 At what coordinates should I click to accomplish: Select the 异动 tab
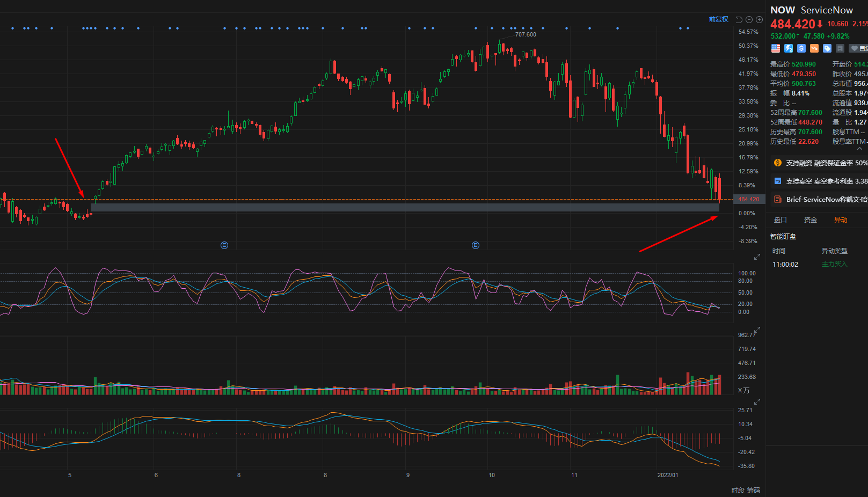pyautogui.click(x=840, y=220)
